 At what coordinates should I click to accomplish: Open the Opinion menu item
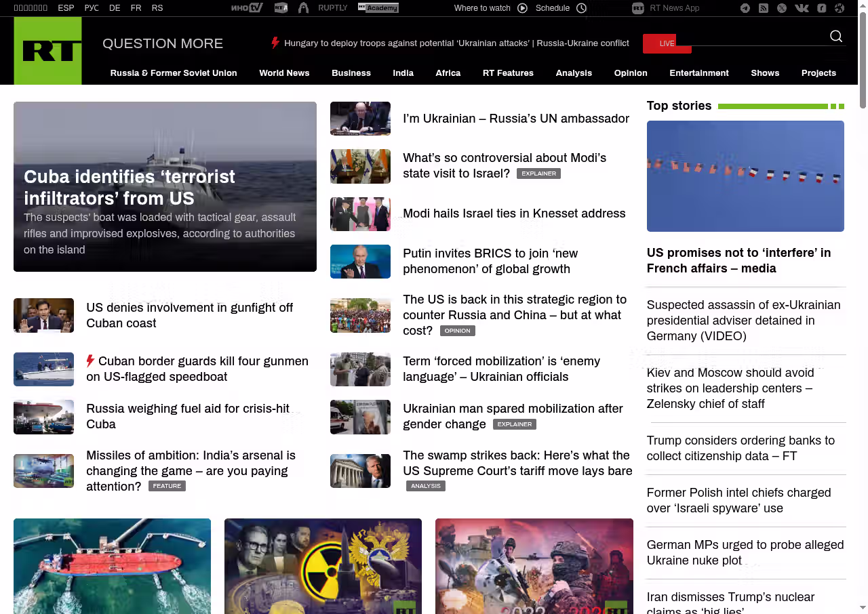(x=631, y=73)
